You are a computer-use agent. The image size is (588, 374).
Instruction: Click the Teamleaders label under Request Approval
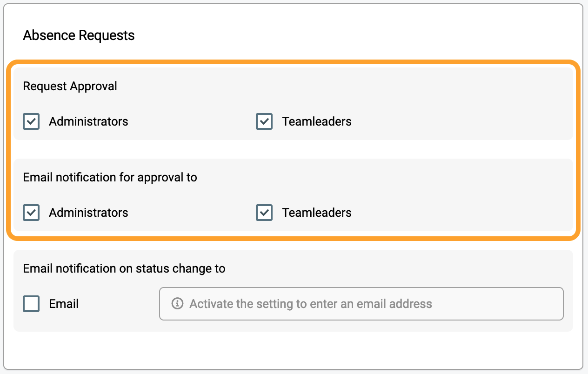click(317, 121)
